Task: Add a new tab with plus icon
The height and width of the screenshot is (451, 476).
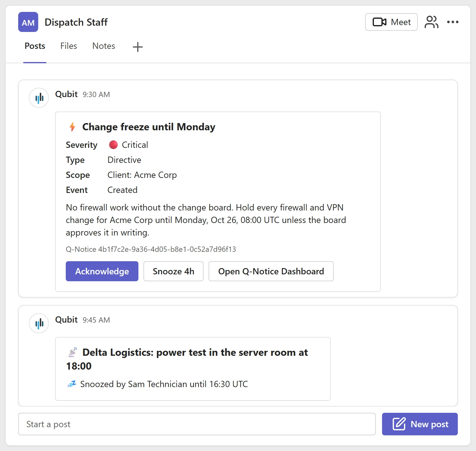Action: pos(138,47)
